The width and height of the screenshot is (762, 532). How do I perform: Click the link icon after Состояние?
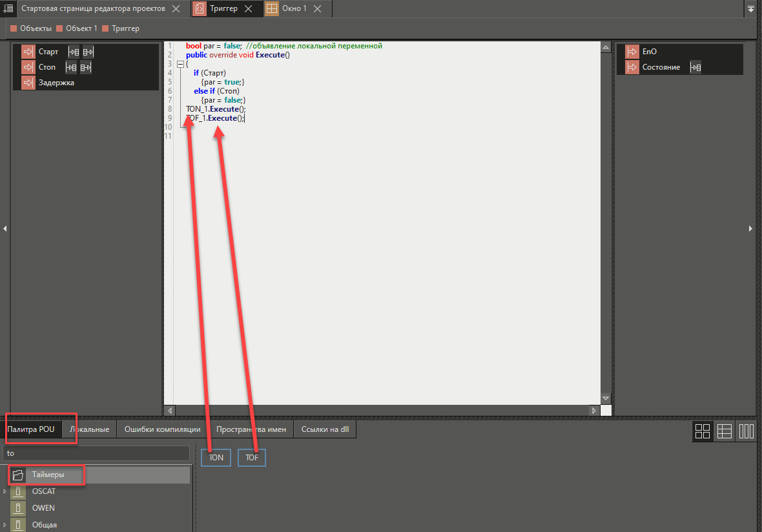pyautogui.click(x=695, y=67)
